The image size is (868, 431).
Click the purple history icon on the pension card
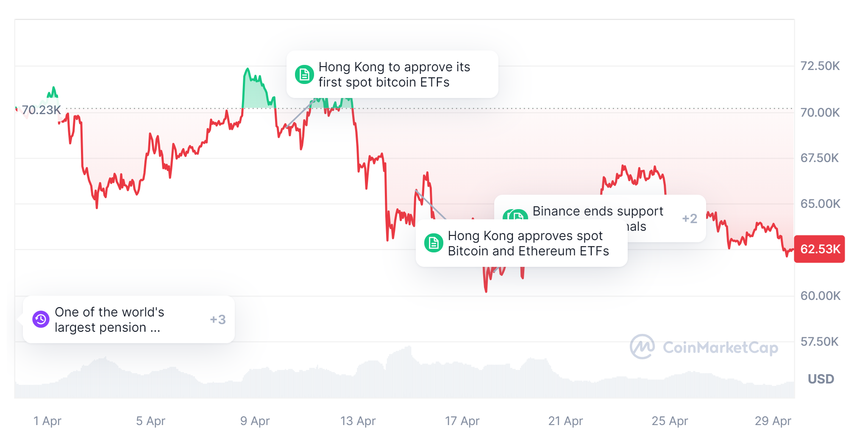[x=41, y=319]
